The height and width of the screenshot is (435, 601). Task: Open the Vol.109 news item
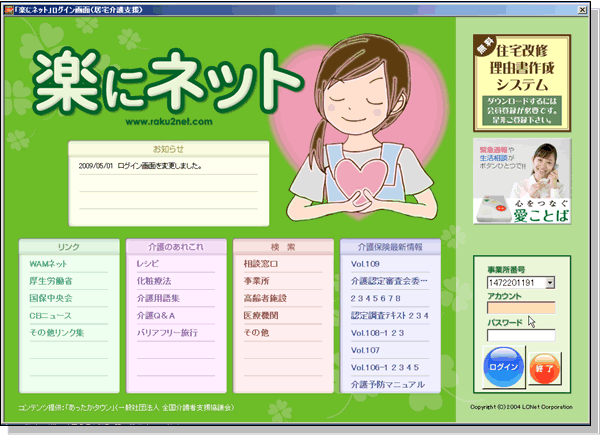point(365,264)
